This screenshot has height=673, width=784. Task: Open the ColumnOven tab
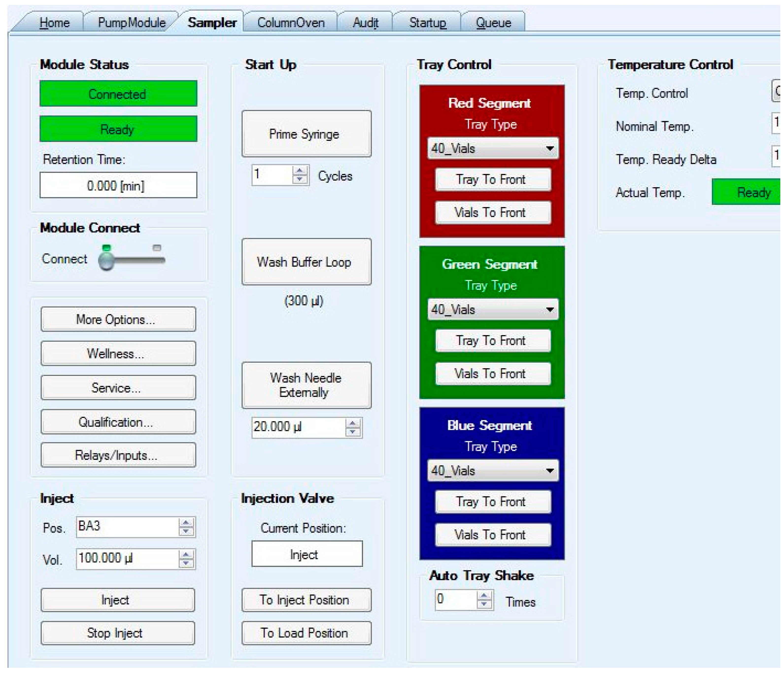pos(290,23)
